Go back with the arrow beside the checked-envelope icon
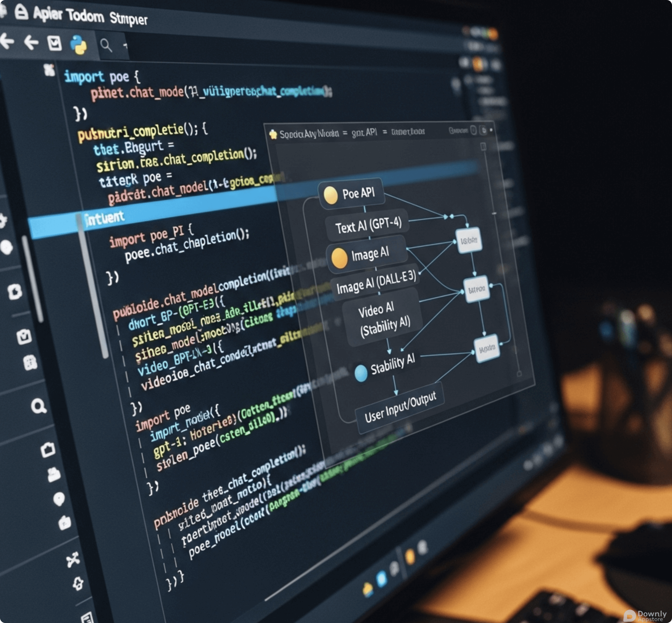The image size is (672, 623). [x=31, y=42]
